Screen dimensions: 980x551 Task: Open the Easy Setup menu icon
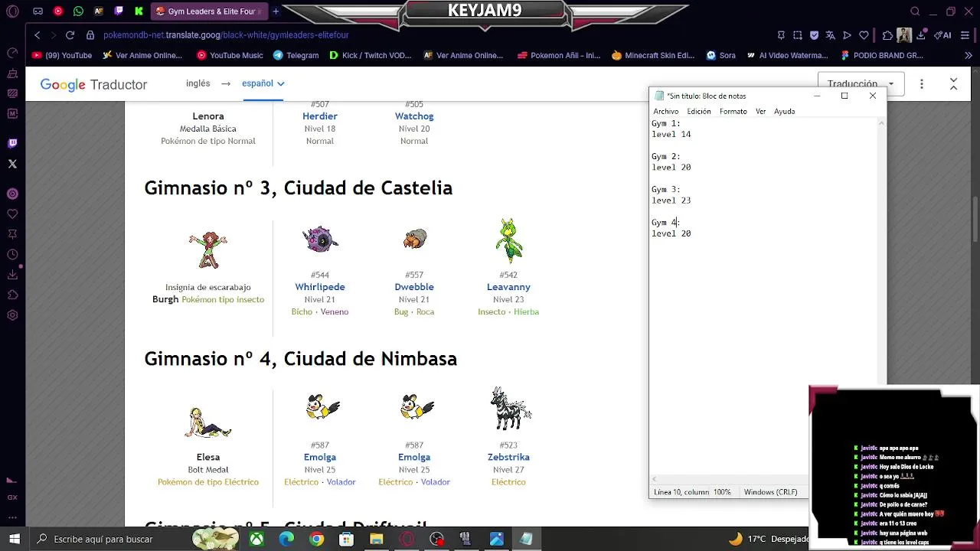pos(966,35)
